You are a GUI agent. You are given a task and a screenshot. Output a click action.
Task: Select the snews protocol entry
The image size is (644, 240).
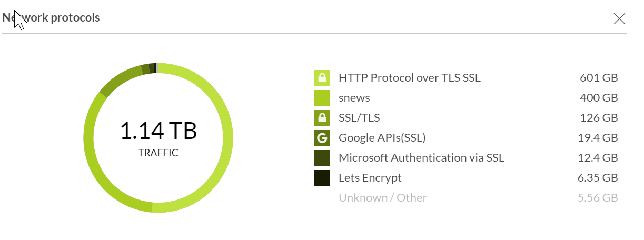click(354, 98)
